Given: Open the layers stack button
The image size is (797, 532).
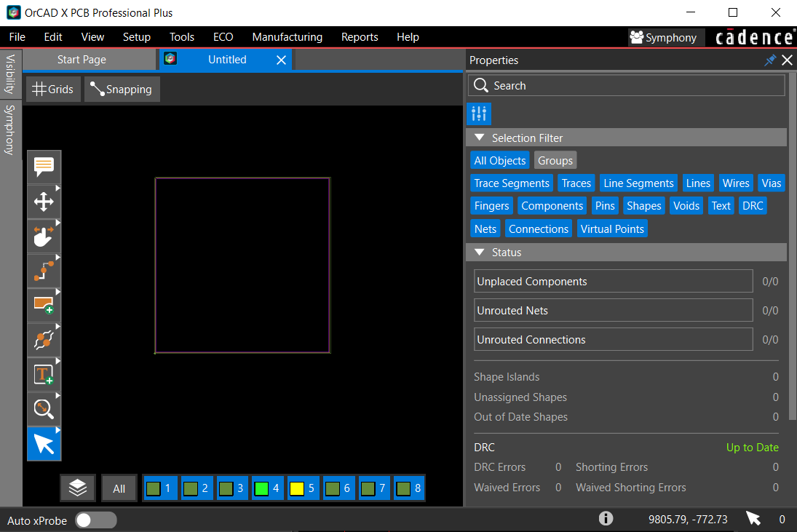Looking at the screenshot, I should click(x=78, y=488).
